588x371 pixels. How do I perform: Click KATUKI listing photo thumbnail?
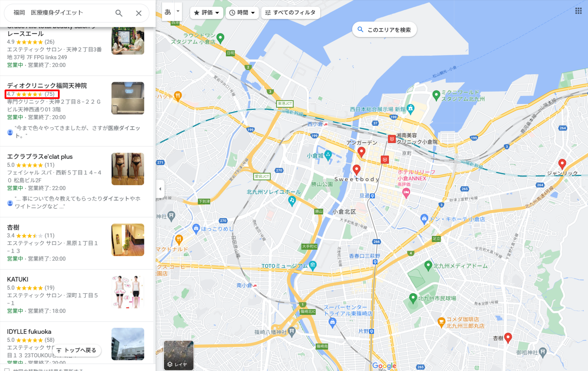(128, 292)
